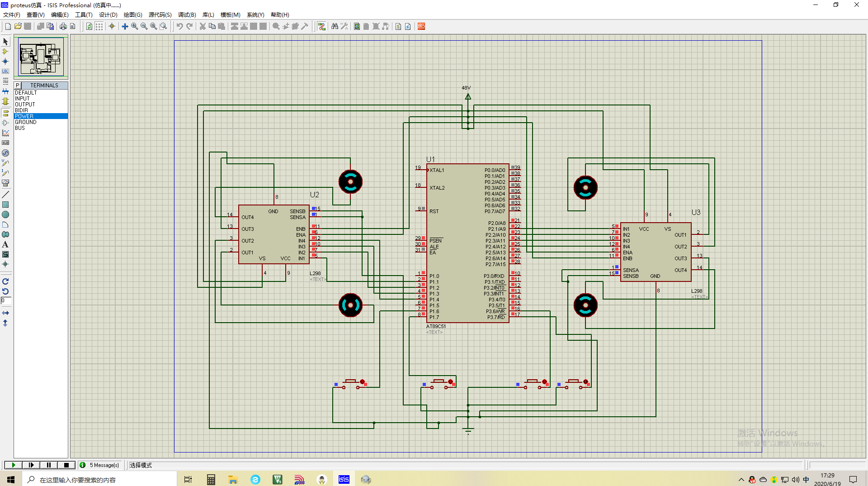Select Junction dot mode
The image size is (868, 486).
click(x=5, y=62)
